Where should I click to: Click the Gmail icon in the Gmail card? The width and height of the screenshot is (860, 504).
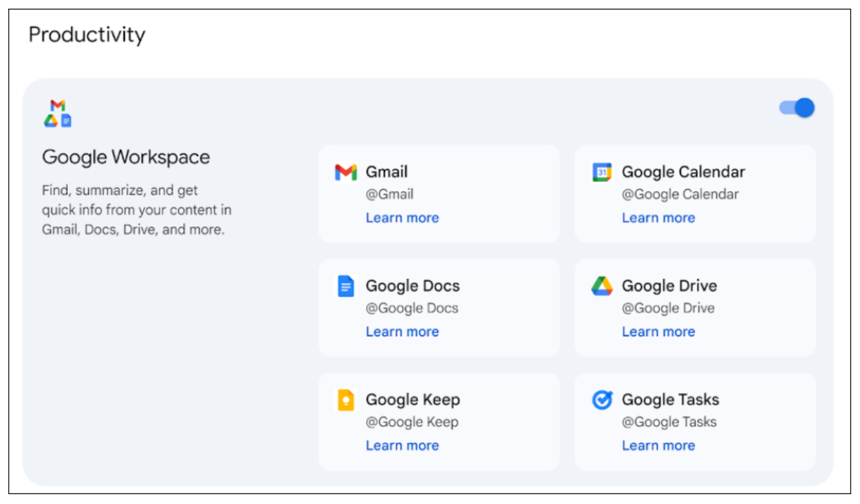click(346, 172)
